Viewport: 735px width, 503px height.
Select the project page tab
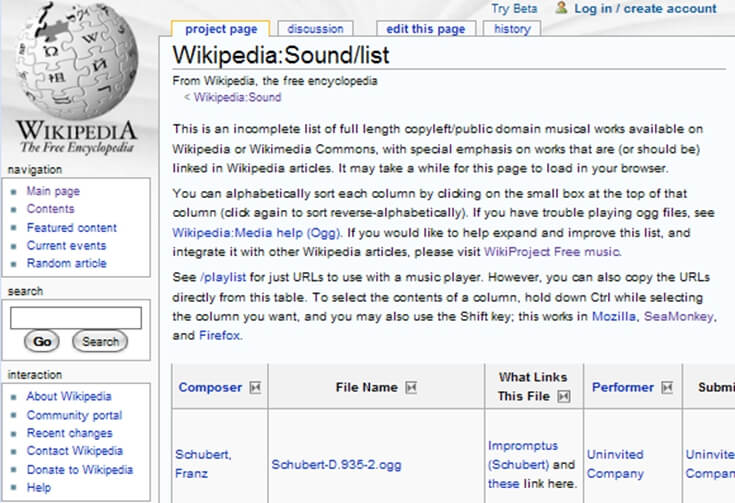[x=219, y=29]
